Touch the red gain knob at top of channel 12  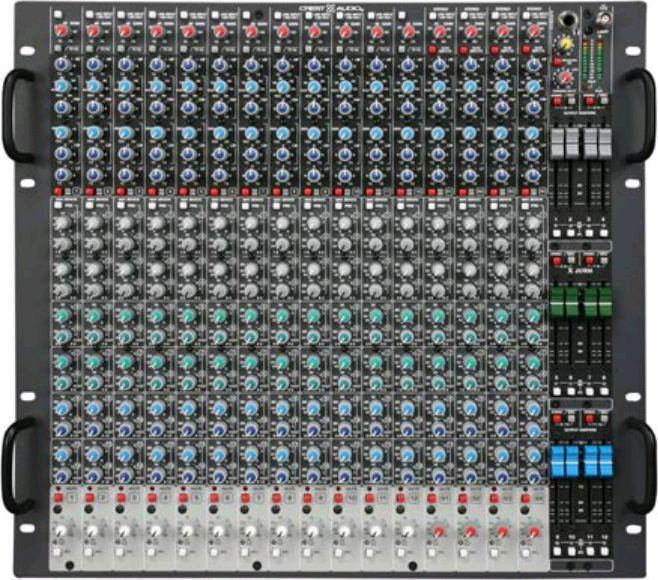408,30
